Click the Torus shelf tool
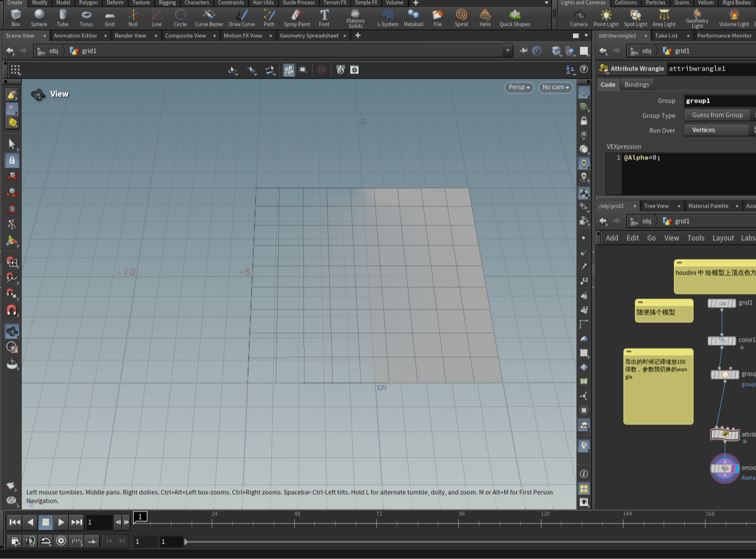 (86, 17)
